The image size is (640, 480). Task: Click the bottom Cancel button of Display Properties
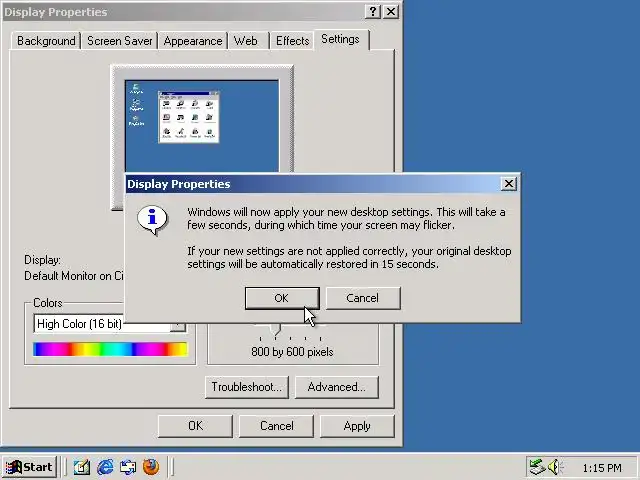coord(276,426)
